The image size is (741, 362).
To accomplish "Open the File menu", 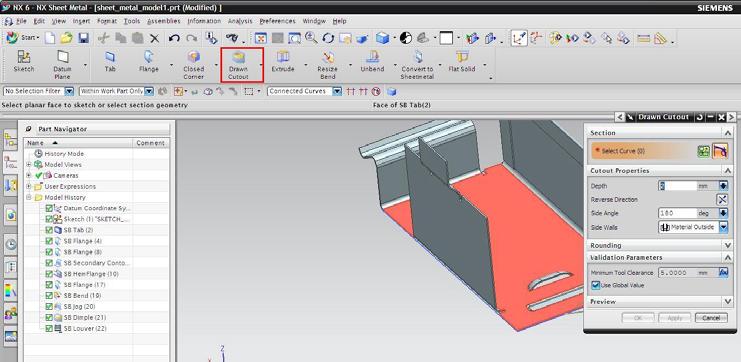I will 21,21.
